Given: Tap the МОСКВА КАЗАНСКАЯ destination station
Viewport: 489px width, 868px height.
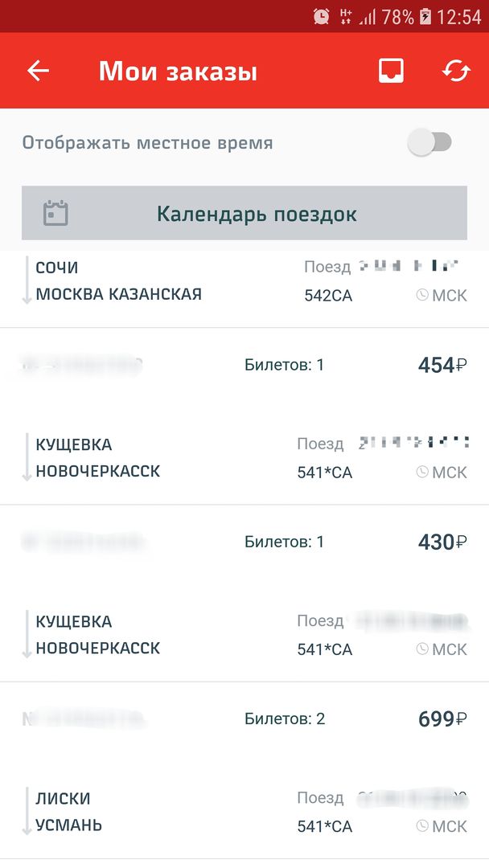Looking at the screenshot, I should click(x=118, y=294).
